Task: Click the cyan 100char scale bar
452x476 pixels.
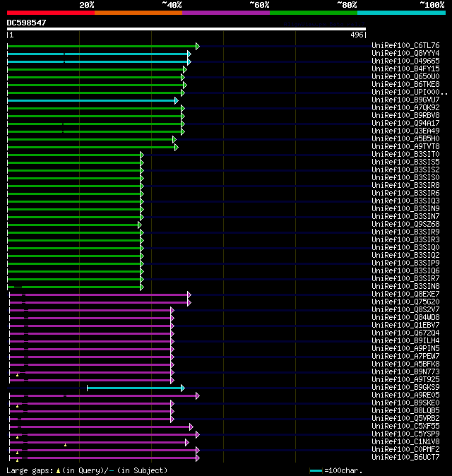Action: (x=316, y=470)
